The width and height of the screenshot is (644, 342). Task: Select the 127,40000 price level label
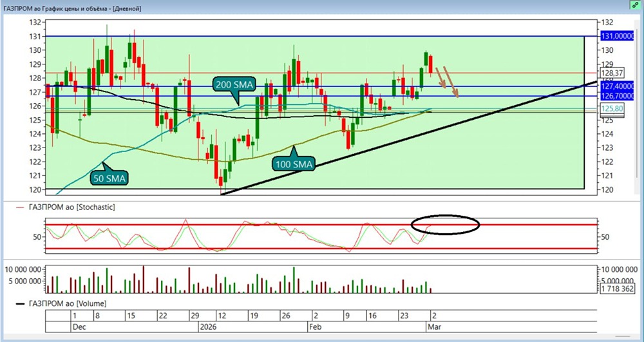pos(619,87)
